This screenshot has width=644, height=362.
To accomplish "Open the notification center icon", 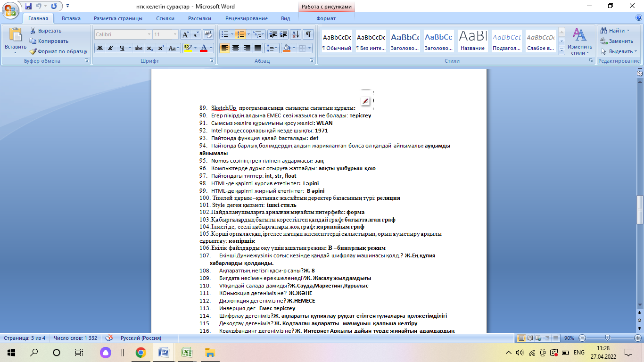I will (628, 353).
